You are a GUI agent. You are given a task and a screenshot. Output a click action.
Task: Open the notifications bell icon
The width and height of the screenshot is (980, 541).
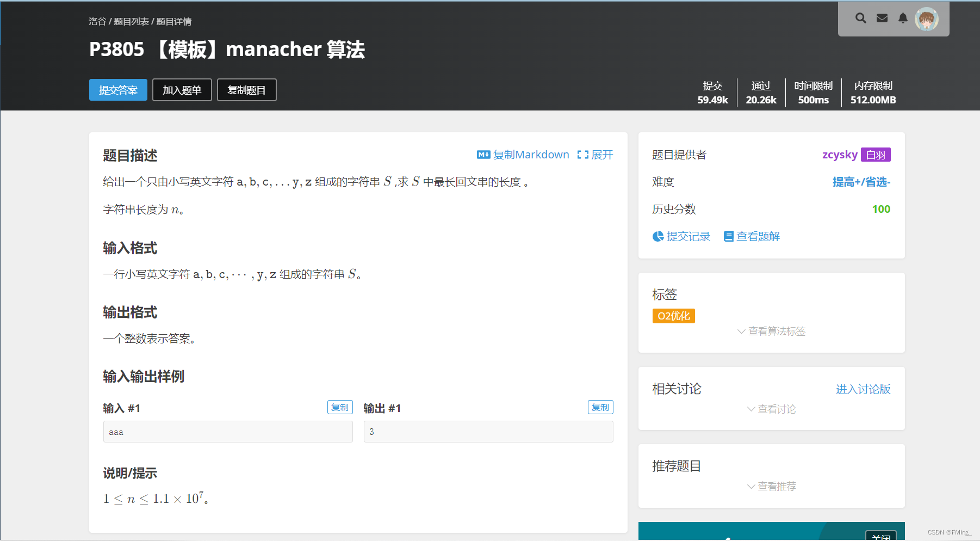(x=903, y=18)
